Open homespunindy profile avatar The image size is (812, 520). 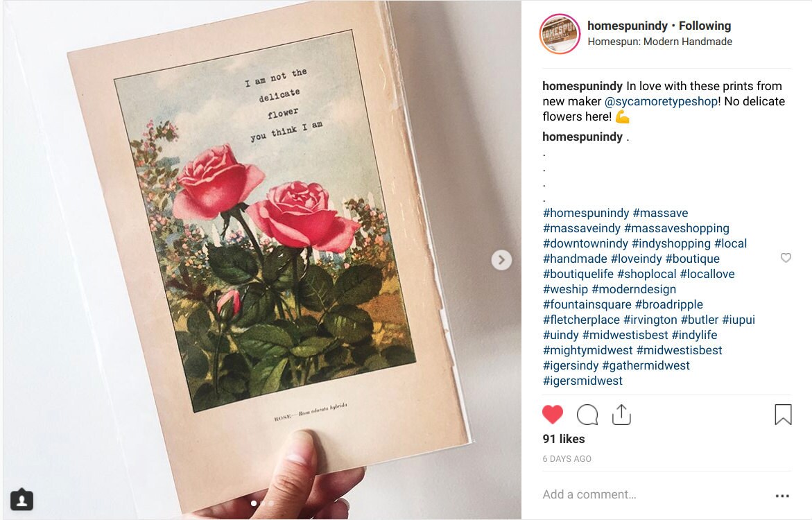coord(560,34)
